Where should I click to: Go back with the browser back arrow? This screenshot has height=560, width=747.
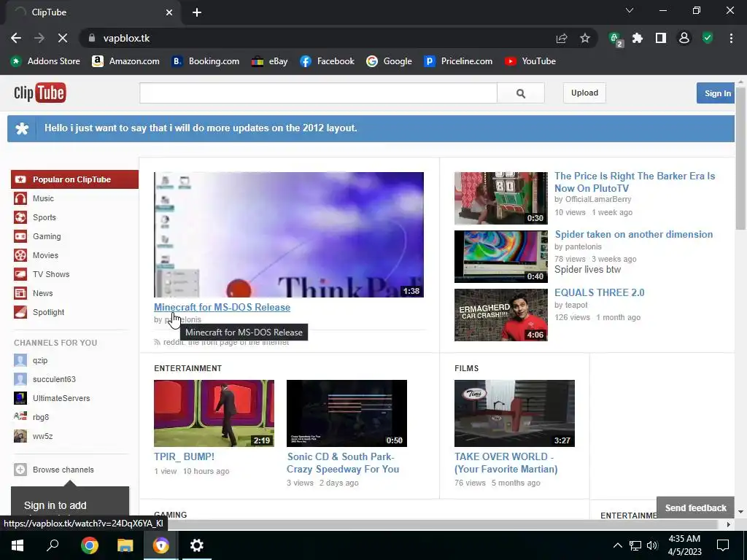(16, 38)
